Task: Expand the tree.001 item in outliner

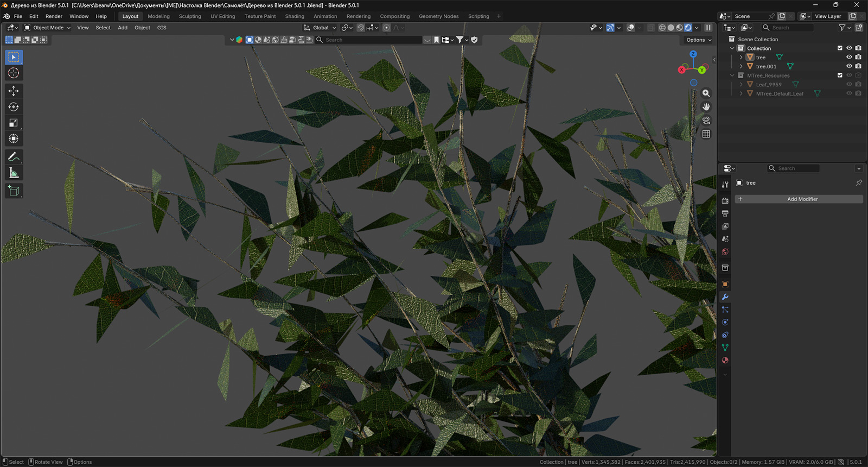Action: (x=741, y=66)
